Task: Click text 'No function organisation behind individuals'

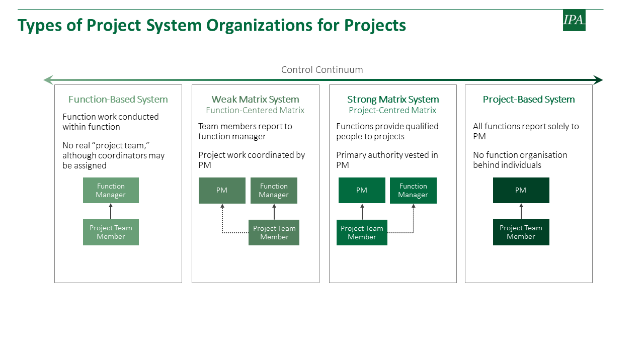Action: (520, 160)
